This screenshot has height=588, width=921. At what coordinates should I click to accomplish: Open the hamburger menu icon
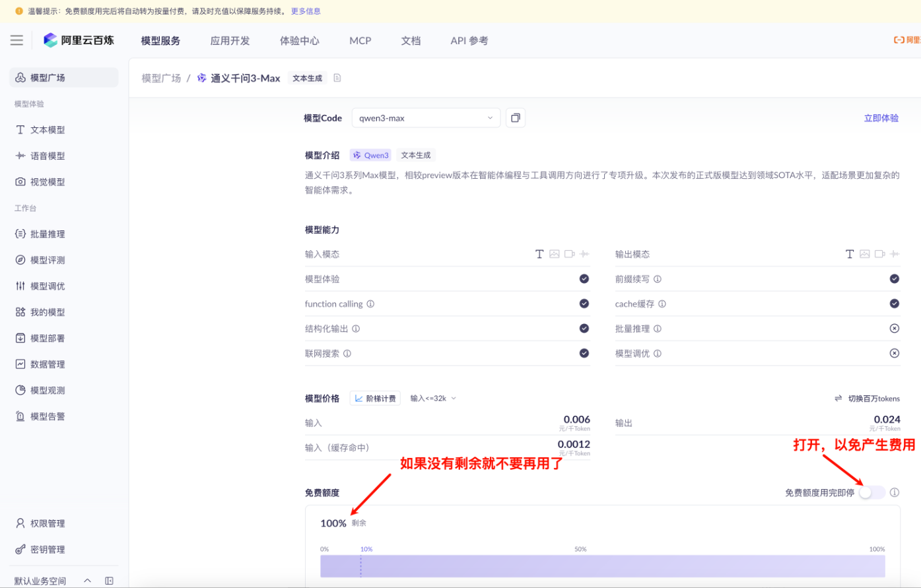pos(17,40)
